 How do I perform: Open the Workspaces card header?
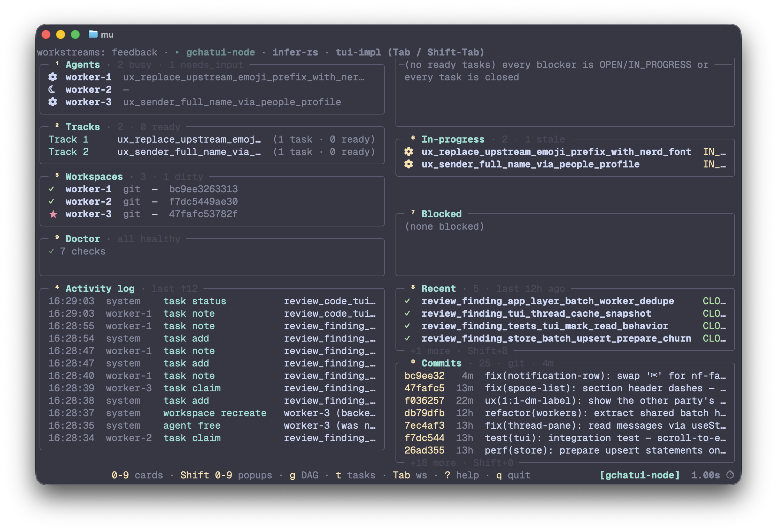pos(94,177)
